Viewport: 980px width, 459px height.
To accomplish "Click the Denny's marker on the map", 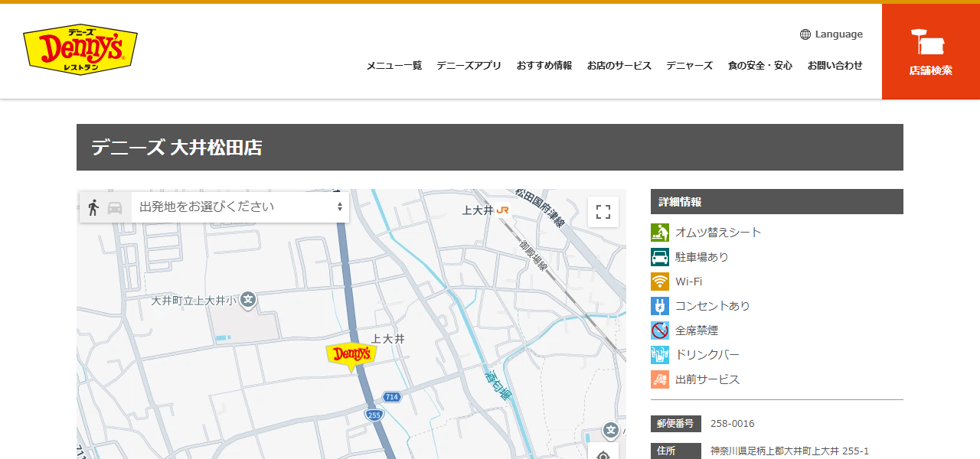I will (x=351, y=356).
